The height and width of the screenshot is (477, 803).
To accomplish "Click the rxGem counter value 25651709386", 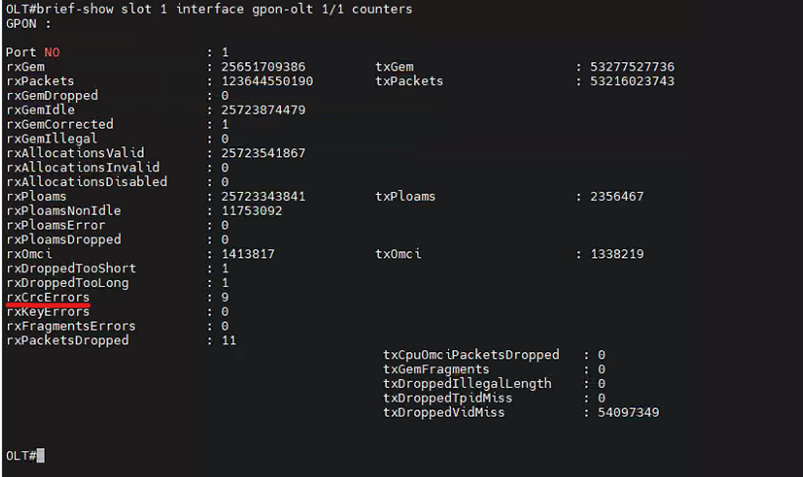I will tap(263, 67).
